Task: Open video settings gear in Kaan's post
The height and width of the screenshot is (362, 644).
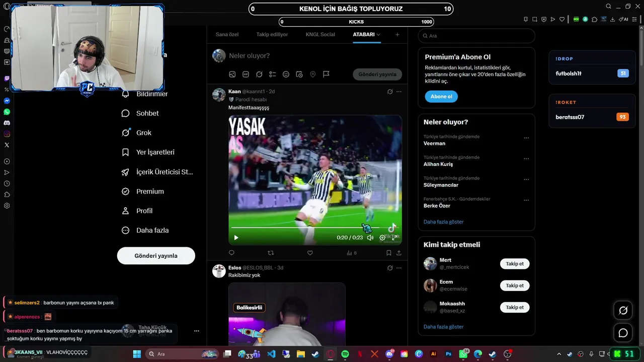Action: pos(382,238)
